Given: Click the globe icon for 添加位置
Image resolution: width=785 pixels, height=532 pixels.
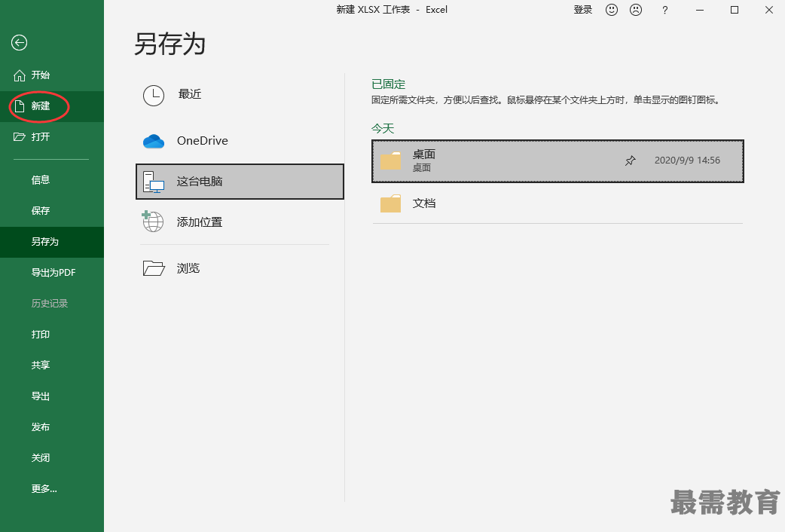Looking at the screenshot, I should tap(153, 222).
